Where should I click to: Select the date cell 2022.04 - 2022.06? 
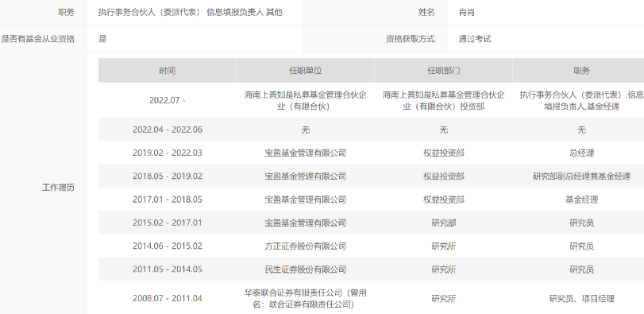click(168, 130)
